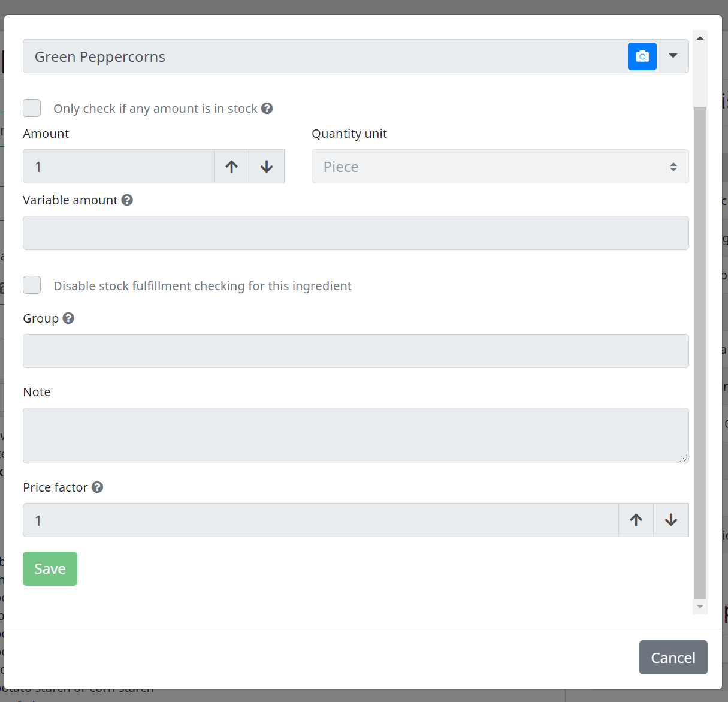Click the dialog scrollbar down arrow
This screenshot has height=702, width=728.
coord(700,607)
